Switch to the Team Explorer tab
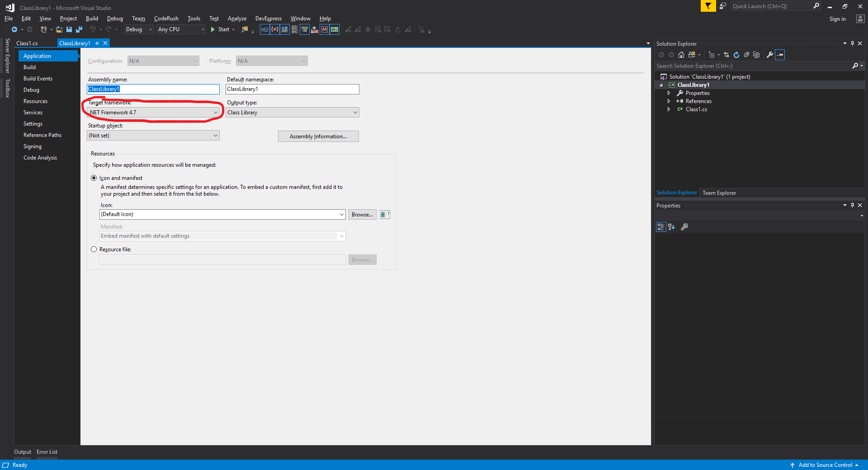The image size is (868, 470). click(x=719, y=193)
